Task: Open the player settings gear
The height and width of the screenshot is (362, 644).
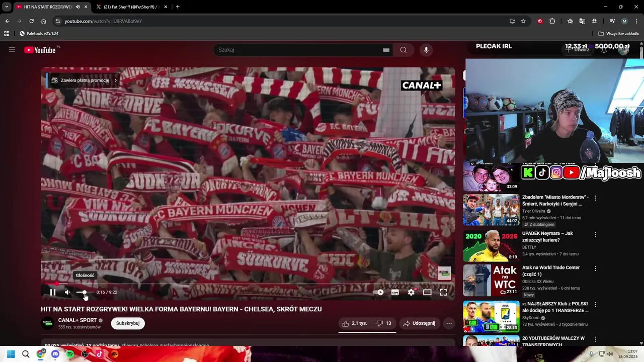Action: click(x=411, y=292)
